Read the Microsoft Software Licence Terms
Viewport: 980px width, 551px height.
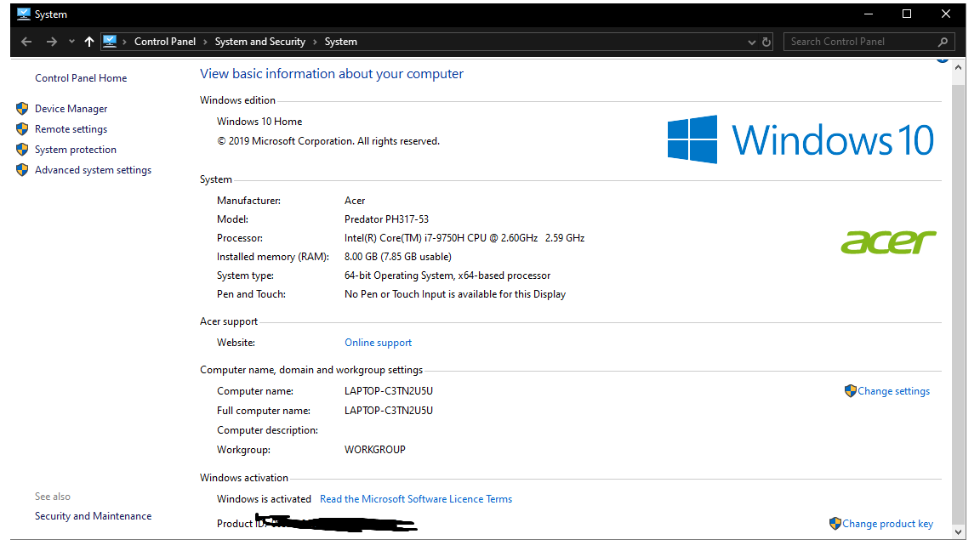pos(416,499)
